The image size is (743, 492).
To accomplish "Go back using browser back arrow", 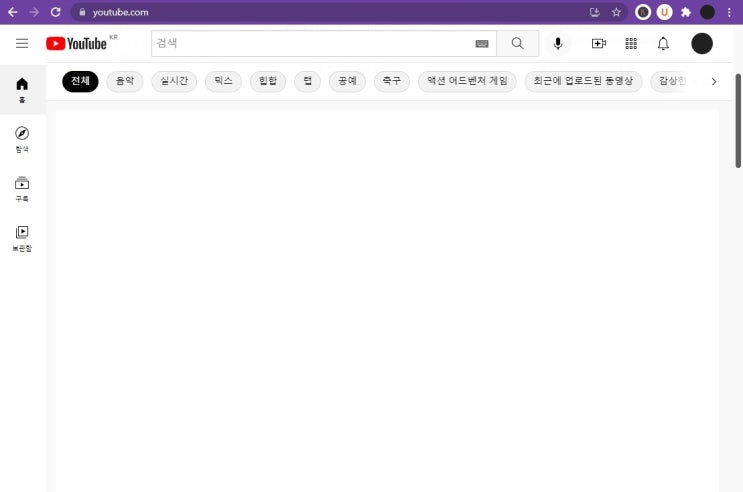I will pos(13,12).
